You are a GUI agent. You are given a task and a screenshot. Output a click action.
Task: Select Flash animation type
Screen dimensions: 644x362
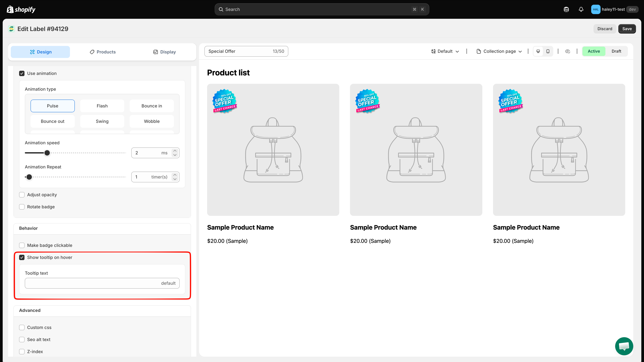coord(102,106)
